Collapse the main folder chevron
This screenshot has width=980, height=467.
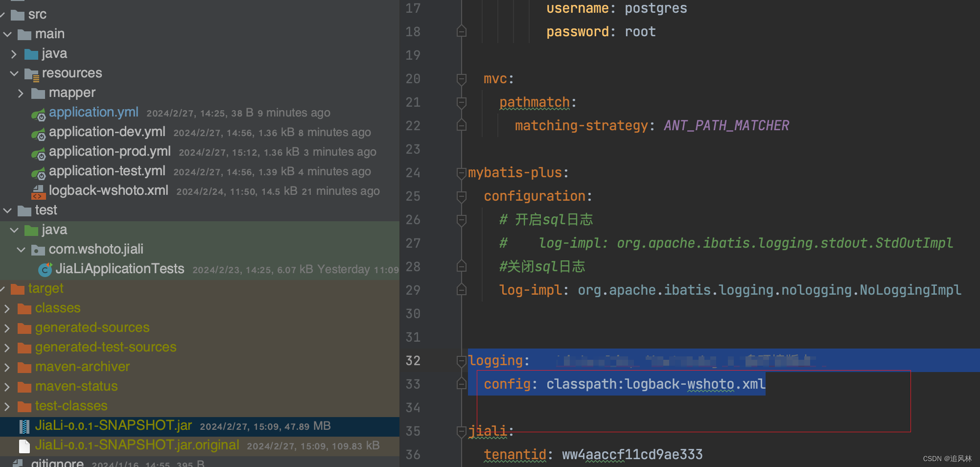(x=7, y=34)
